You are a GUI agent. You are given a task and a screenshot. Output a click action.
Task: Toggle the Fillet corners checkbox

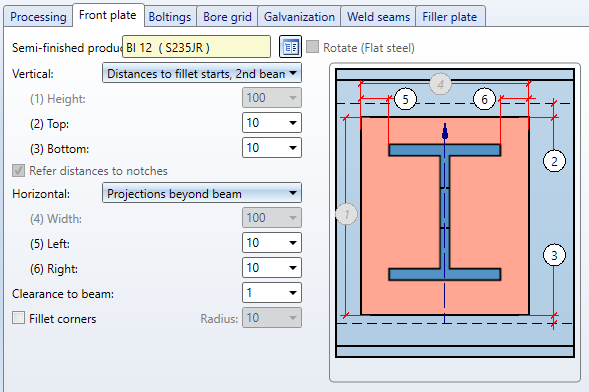[x=18, y=318]
